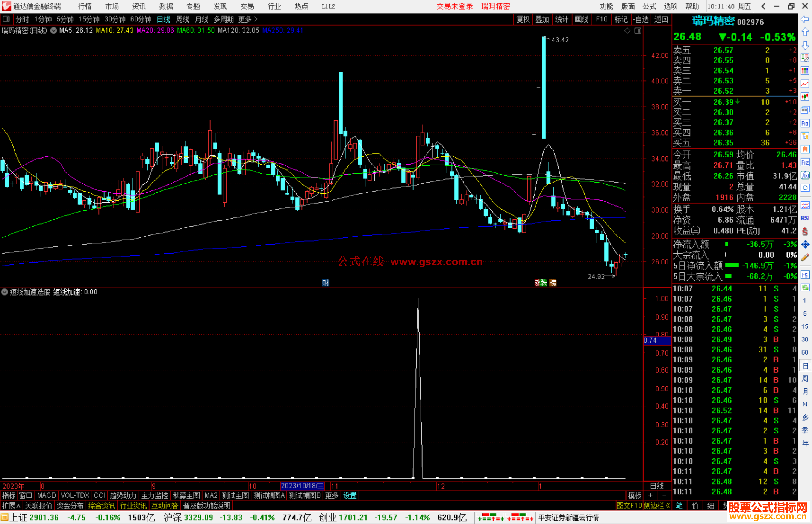Open the 模板 template dropdown
Viewport: 812px width, 524px height.
tap(635, 495)
